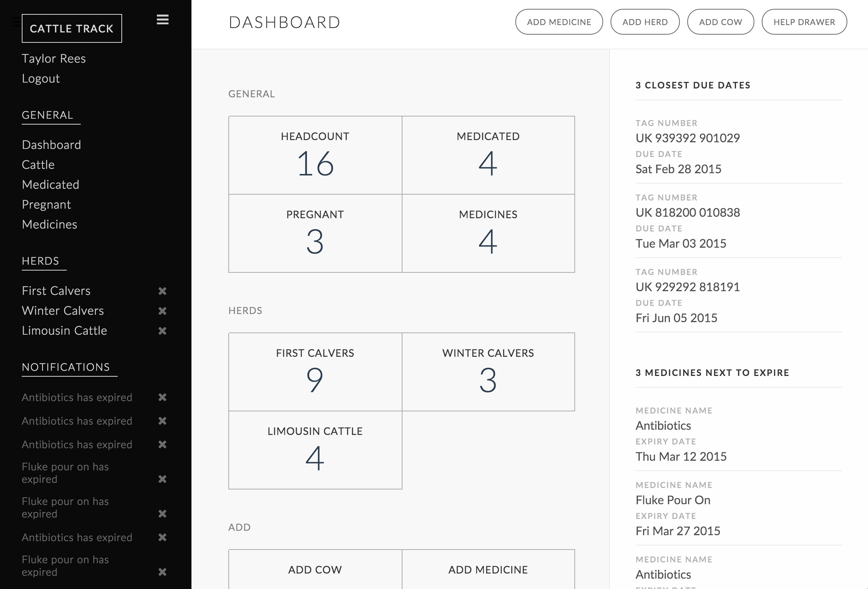
Task: Click tag number UK 939392 901029
Action: 688,138
